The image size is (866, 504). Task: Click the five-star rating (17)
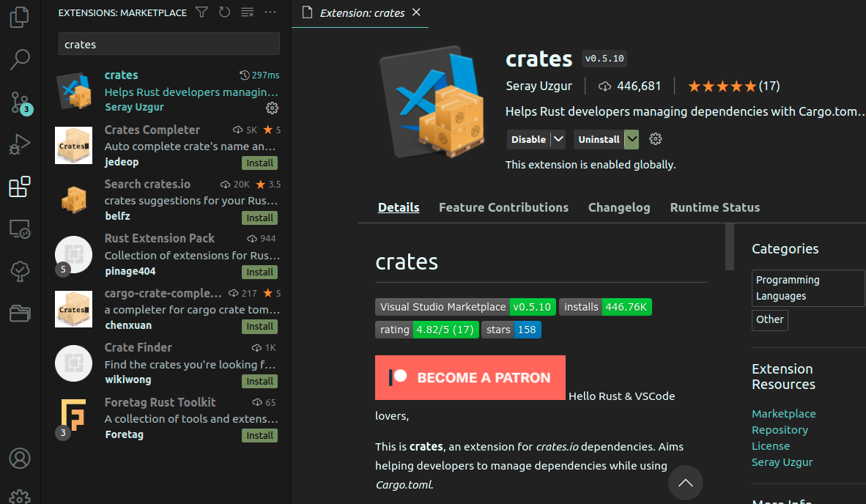[734, 86]
